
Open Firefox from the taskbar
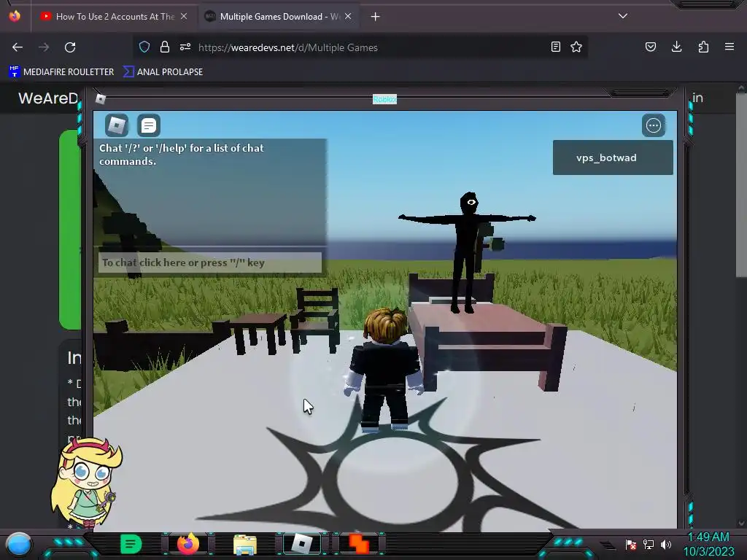188,544
